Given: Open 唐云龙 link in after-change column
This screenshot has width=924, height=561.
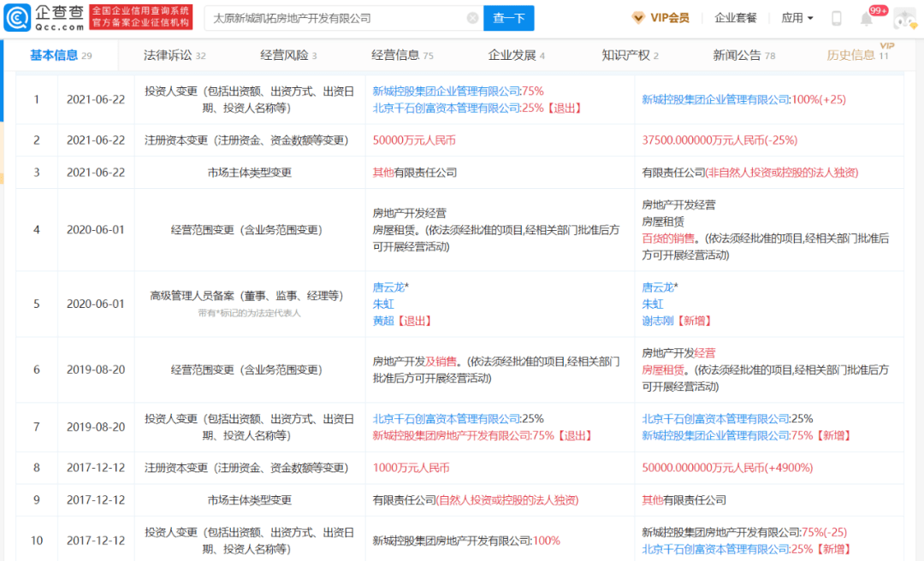Looking at the screenshot, I should pos(658,287).
